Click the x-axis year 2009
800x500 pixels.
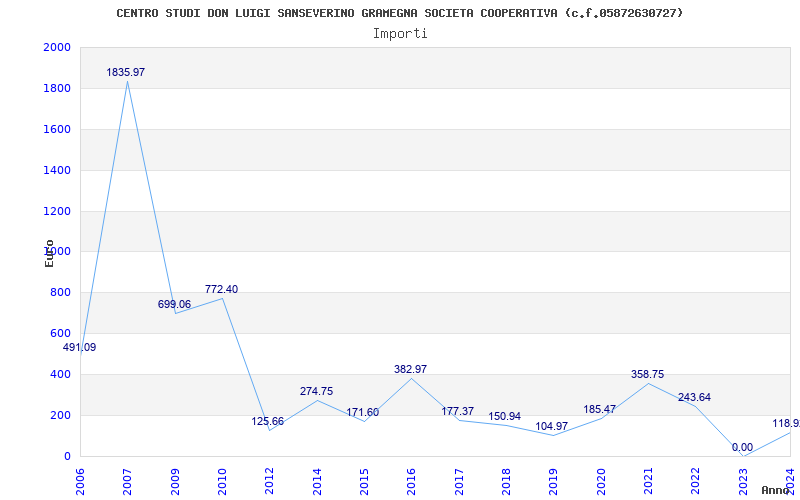[x=175, y=481]
